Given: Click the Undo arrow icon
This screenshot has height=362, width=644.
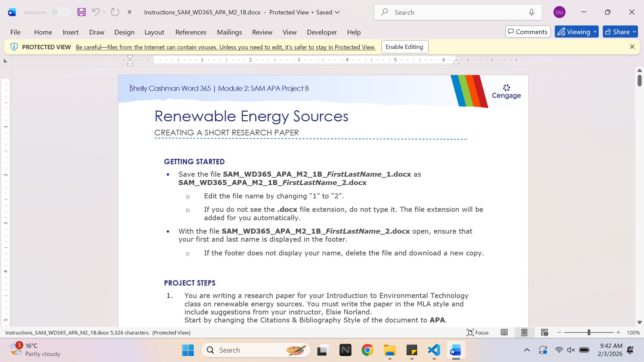Looking at the screenshot, I should (x=96, y=12).
